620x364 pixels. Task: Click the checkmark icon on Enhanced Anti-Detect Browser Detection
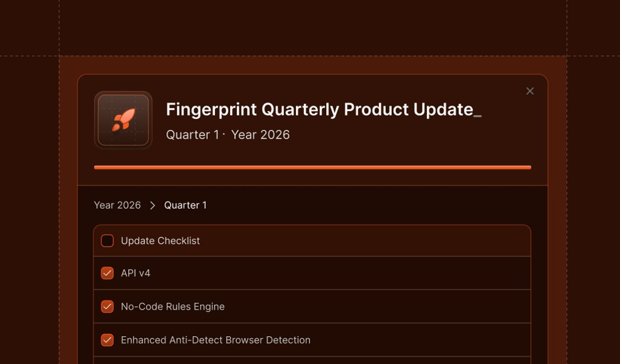coord(107,340)
